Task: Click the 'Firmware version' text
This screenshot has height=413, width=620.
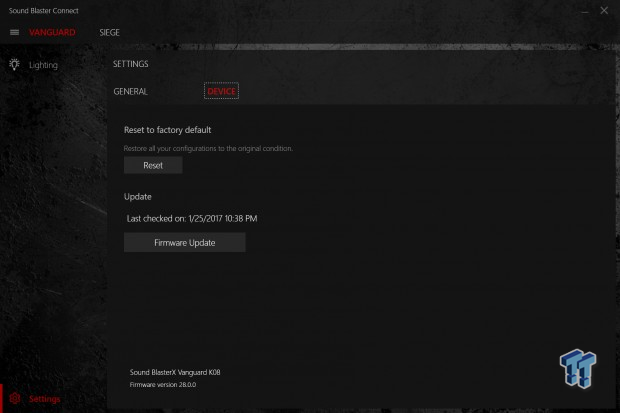Action: pos(163,385)
